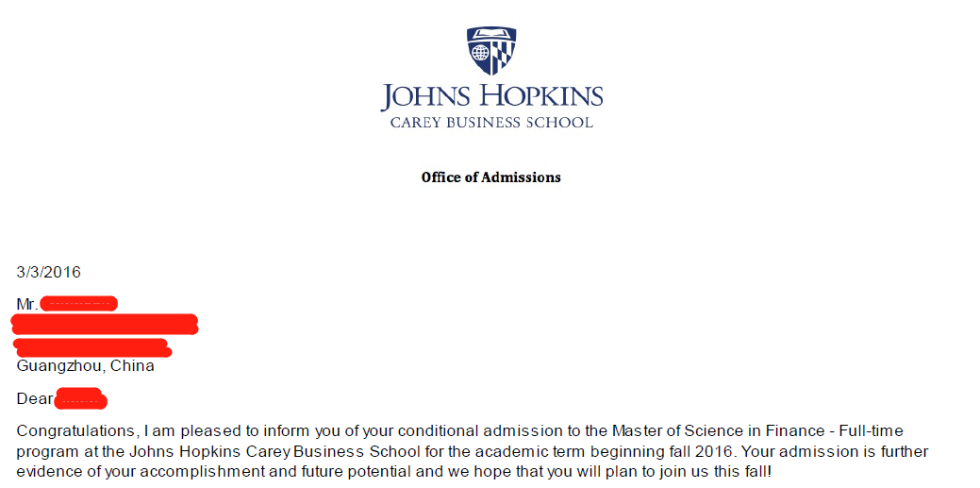Click the second red redacted address line
The image size is (980, 488).
tap(91, 346)
